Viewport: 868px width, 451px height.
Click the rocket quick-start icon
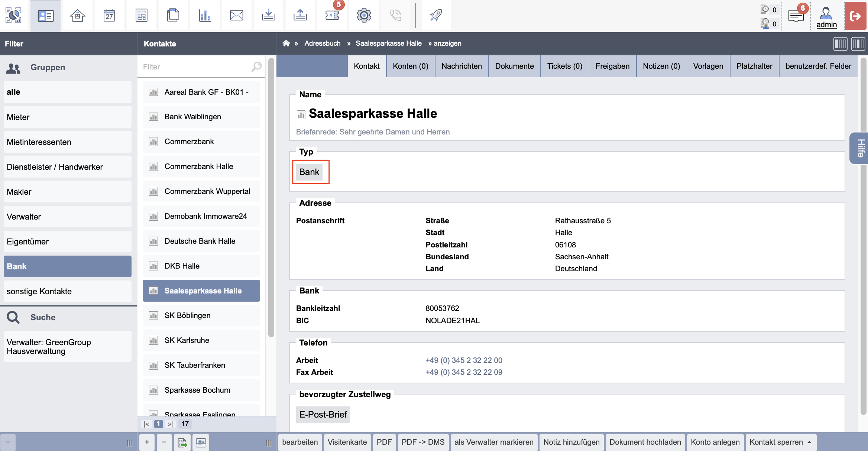click(436, 15)
